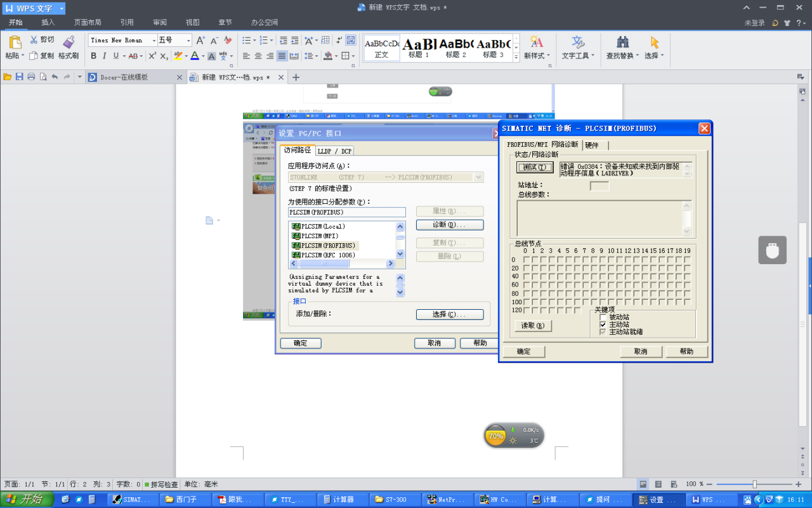
Task: Open application access point STONLINE combo box
Action: pyautogui.click(x=386, y=178)
